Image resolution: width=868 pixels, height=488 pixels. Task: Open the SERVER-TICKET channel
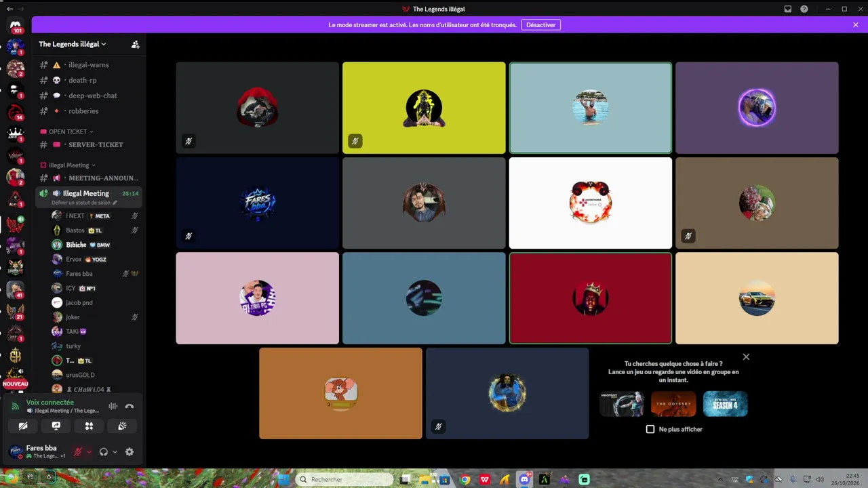point(89,144)
